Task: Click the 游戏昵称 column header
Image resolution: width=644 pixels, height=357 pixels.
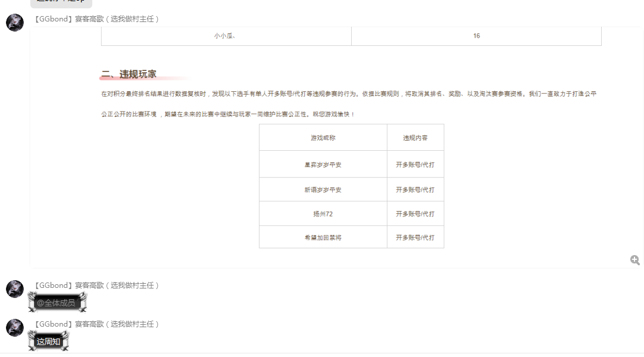Action: click(x=323, y=138)
